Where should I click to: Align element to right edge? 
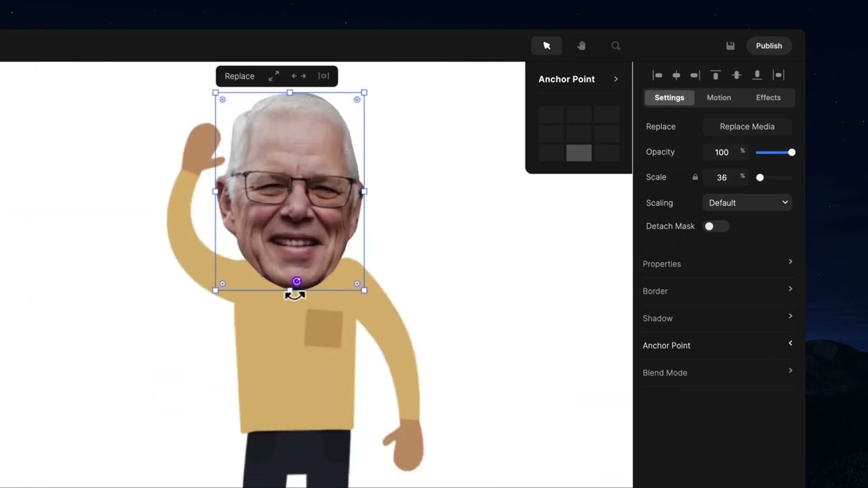coord(695,75)
